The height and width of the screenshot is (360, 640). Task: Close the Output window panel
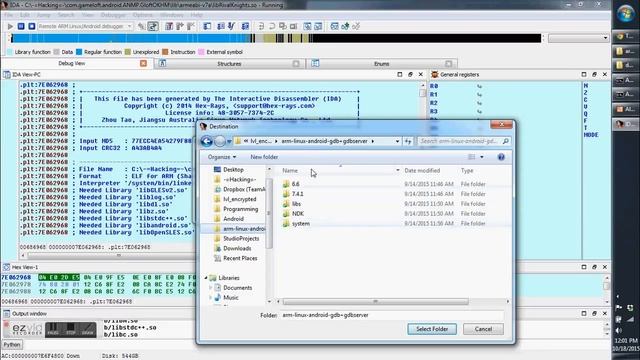click(605, 313)
